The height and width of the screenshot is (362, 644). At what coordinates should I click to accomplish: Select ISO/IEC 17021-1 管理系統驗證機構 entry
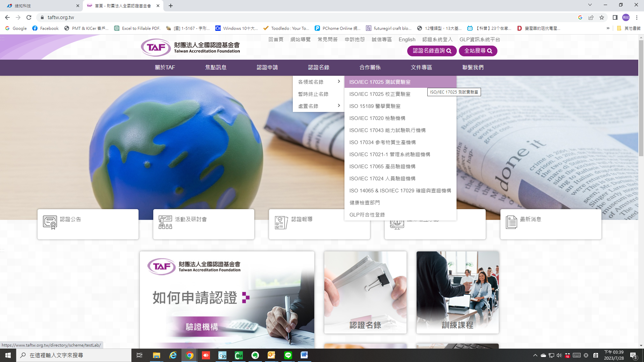pyautogui.click(x=400, y=154)
